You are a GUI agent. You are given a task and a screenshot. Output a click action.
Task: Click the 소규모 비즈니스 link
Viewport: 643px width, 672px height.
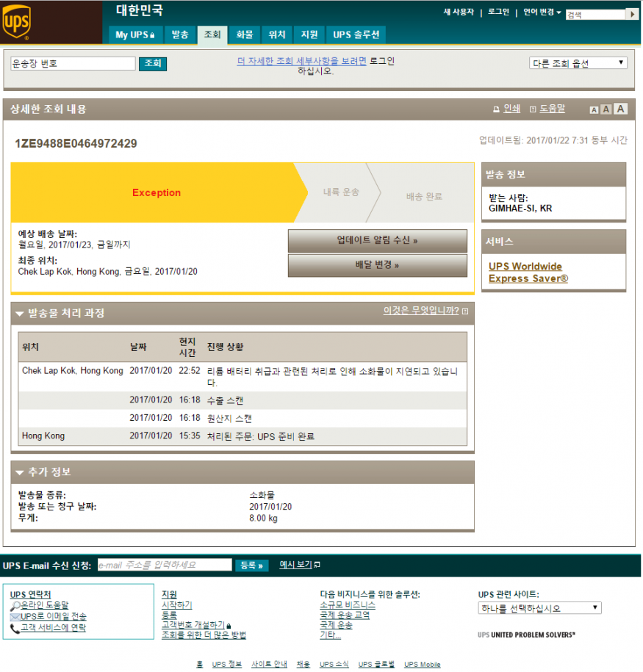coord(348,605)
